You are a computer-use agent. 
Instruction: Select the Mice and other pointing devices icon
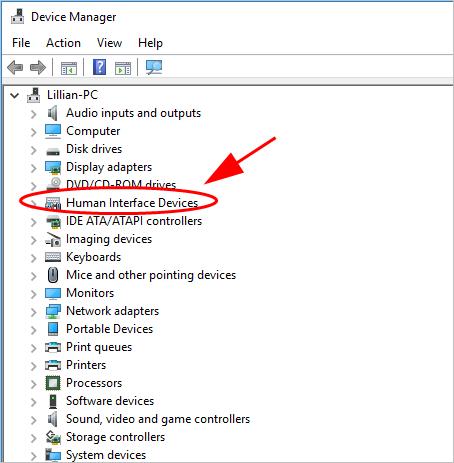tap(53, 275)
